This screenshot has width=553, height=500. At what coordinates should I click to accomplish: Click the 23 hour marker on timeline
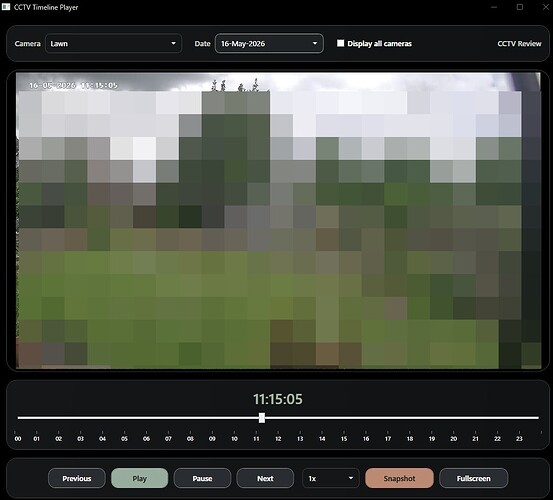tap(519, 439)
